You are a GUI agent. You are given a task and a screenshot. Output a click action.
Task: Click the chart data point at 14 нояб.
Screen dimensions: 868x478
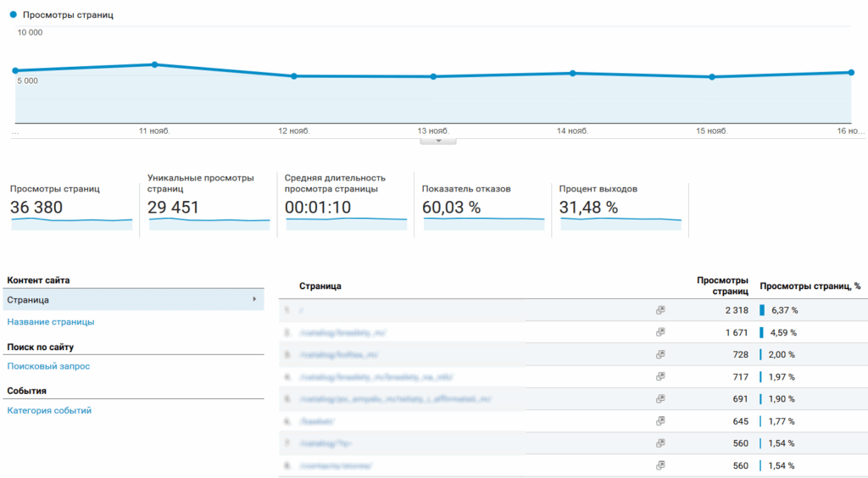[573, 73]
